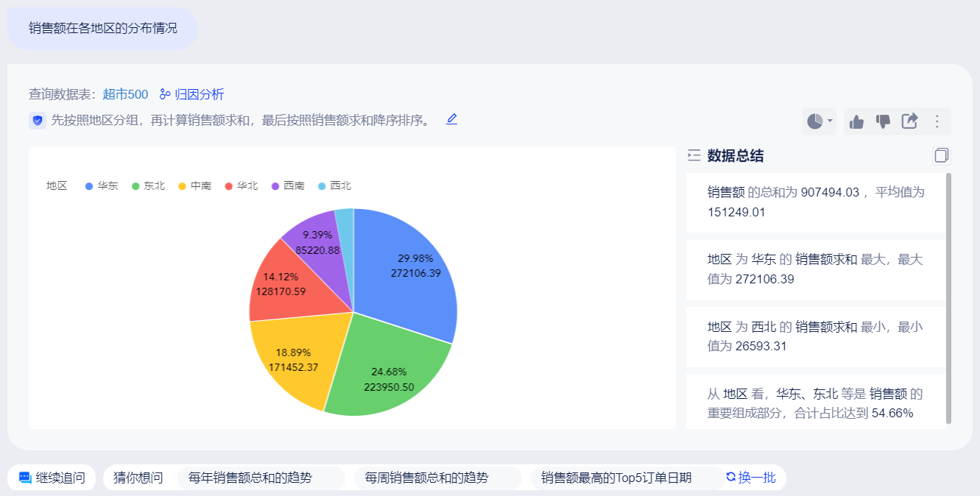Open the 超市500 data table link
Screen dimensions: 980x496
pos(125,94)
